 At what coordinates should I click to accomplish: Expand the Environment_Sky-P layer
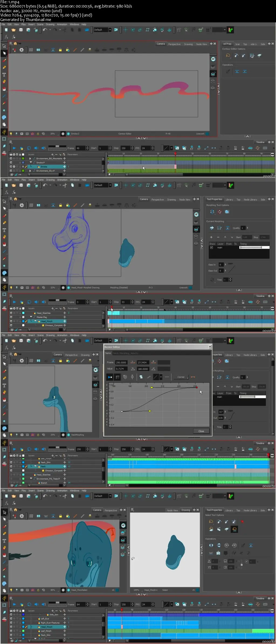click(x=30, y=171)
